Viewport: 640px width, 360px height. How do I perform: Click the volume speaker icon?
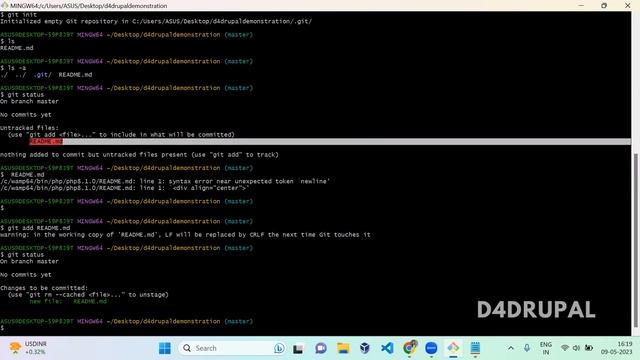point(576,348)
